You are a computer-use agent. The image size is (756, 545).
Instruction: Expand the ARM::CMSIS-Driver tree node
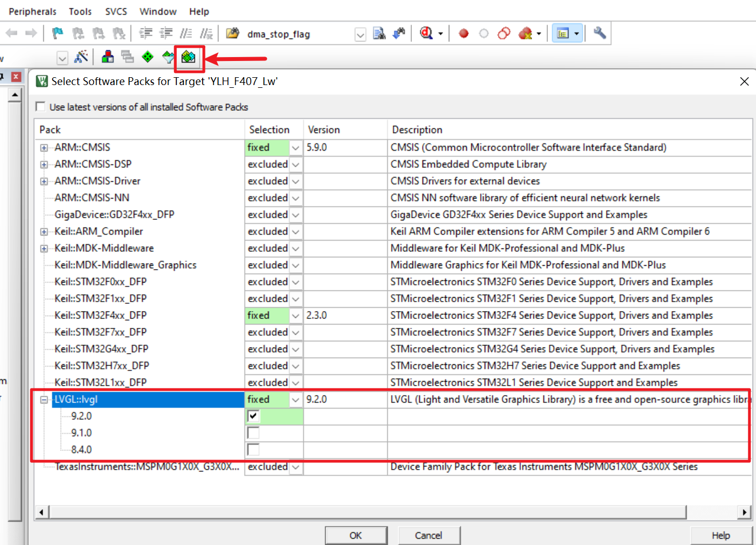(x=44, y=181)
